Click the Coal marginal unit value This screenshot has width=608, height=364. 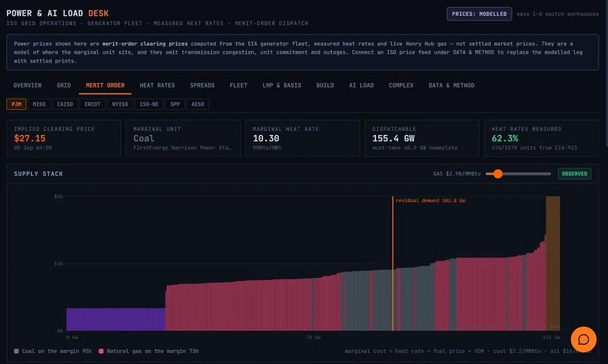(x=144, y=138)
